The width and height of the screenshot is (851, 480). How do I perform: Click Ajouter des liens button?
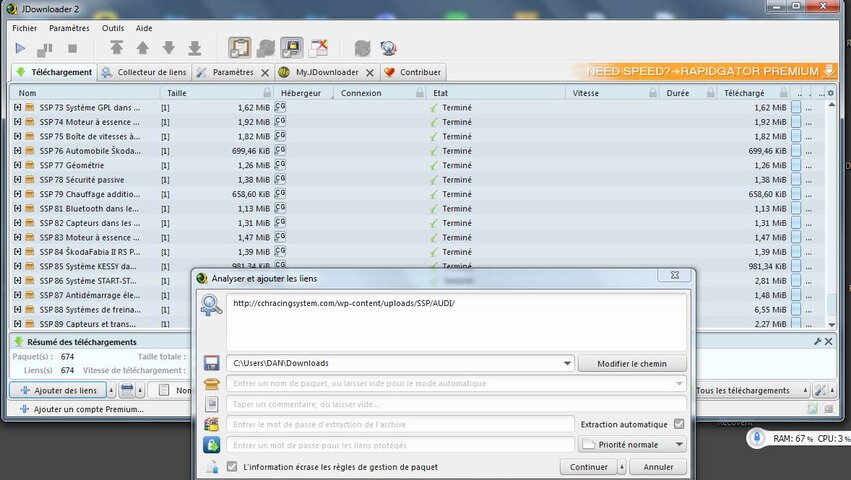tap(59, 390)
